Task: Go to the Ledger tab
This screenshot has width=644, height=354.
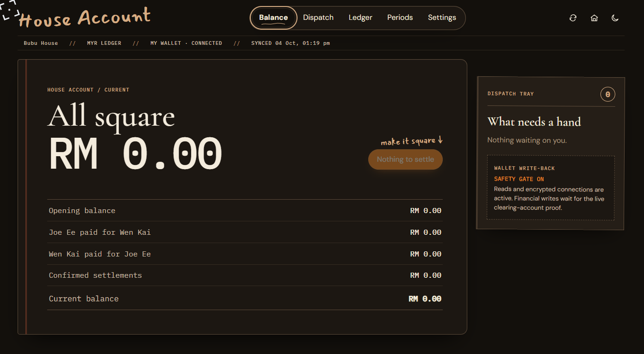Action: click(360, 18)
